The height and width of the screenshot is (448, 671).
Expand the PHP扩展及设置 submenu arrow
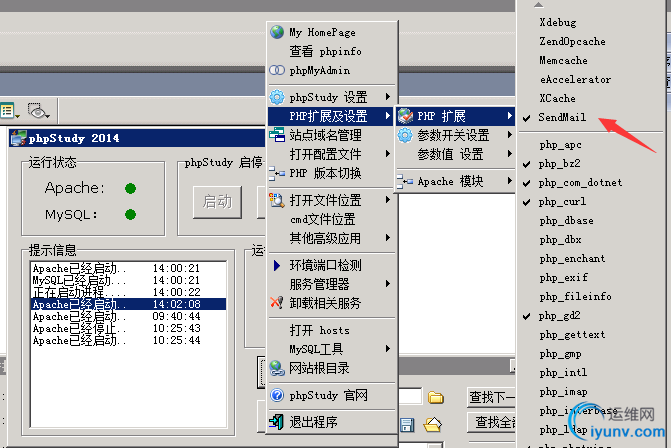click(388, 116)
